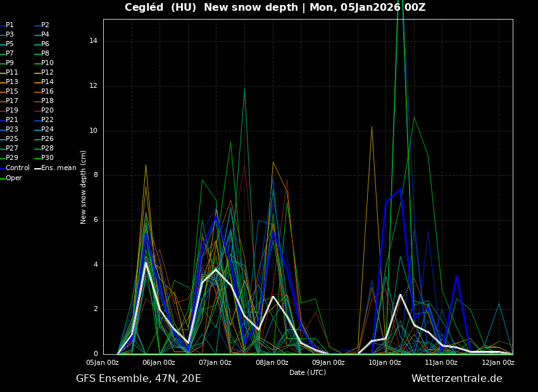Click the chart title Cegléd New snow depth
This screenshot has width=538, height=392.
click(x=275, y=8)
